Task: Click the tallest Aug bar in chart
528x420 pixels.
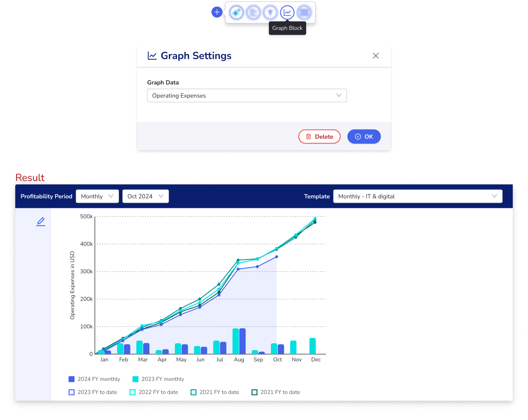Action: [236, 341]
